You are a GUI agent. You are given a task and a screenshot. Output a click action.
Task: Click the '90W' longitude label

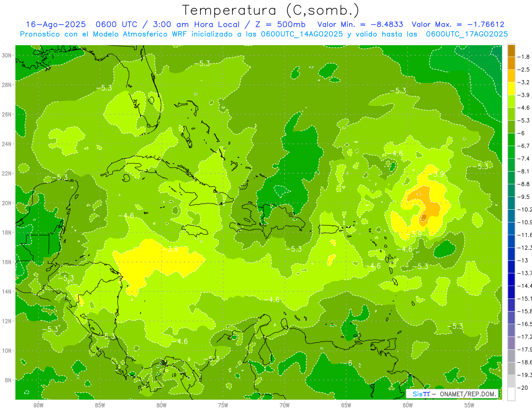click(38, 405)
